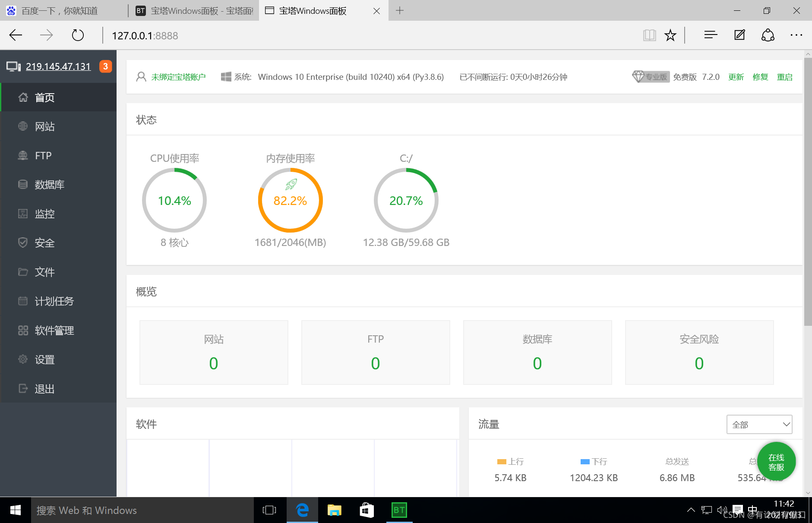
Task: Open the 网站 websites sidebar item
Action: [x=59, y=126]
